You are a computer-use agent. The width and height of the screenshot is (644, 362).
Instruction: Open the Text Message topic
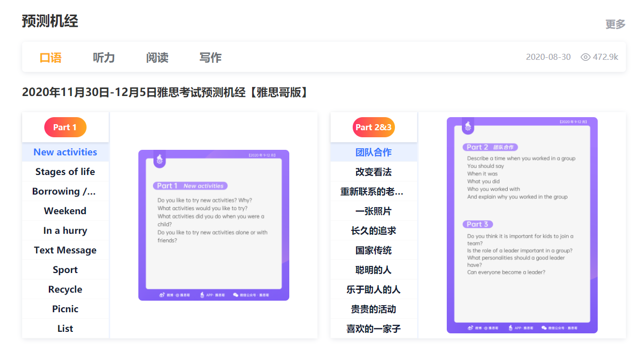(x=65, y=250)
